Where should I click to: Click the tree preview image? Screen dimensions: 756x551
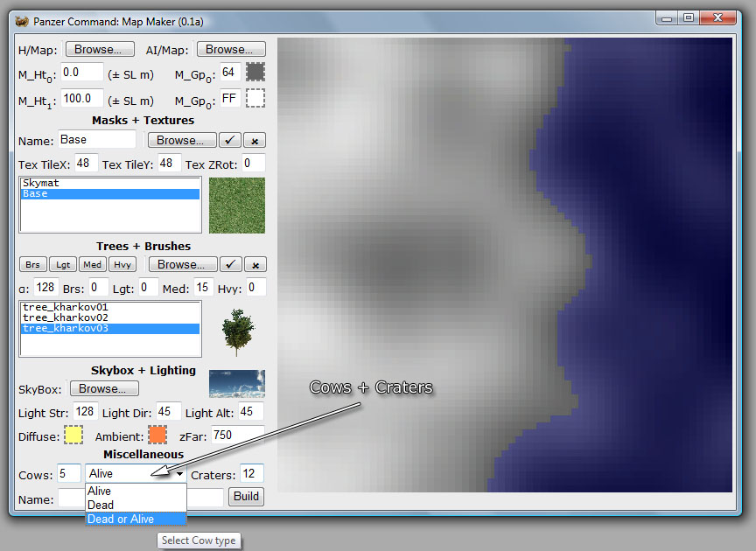point(237,331)
